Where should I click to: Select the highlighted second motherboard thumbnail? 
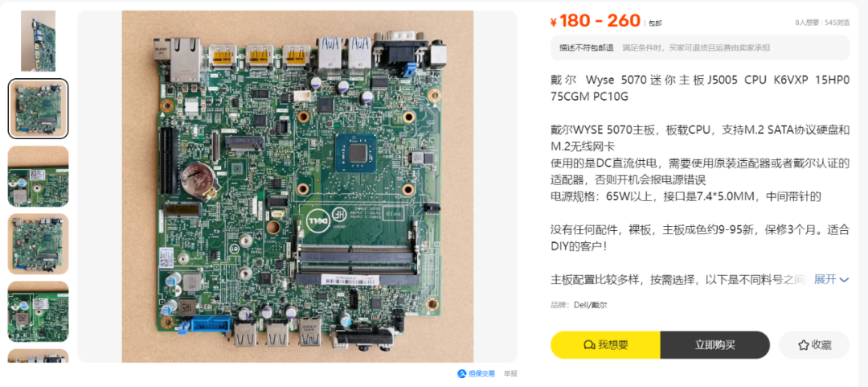click(39, 109)
